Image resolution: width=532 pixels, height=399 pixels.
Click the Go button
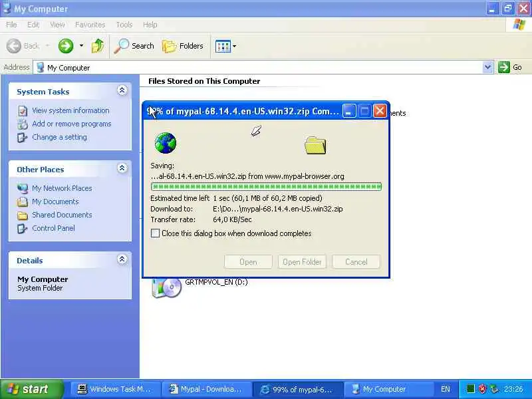point(510,67)
